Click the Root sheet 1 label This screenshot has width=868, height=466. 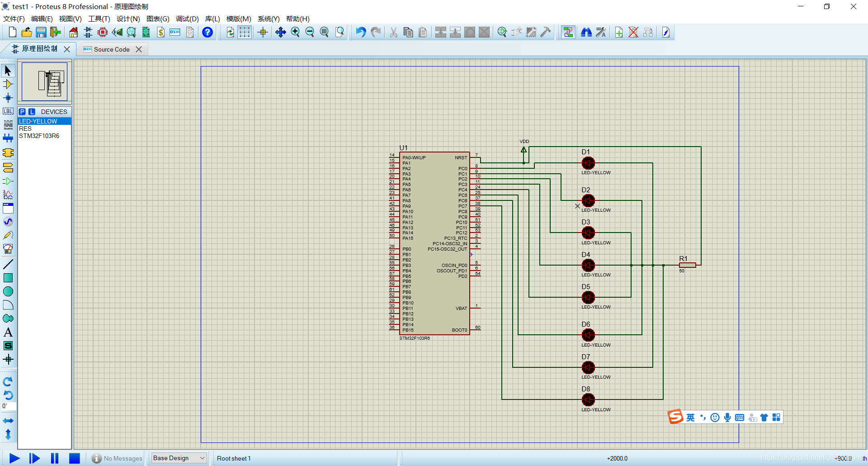pos(234,458)
